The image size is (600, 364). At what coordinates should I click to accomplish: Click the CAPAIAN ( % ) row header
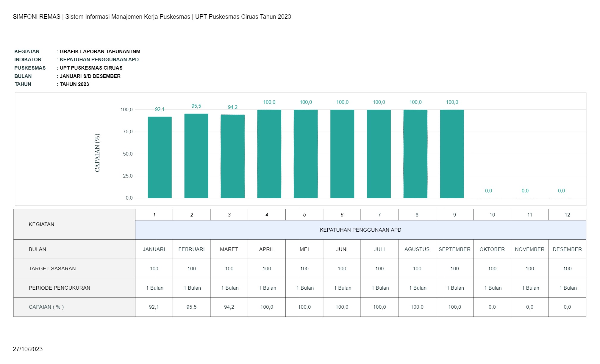click(x=46, y=307)
